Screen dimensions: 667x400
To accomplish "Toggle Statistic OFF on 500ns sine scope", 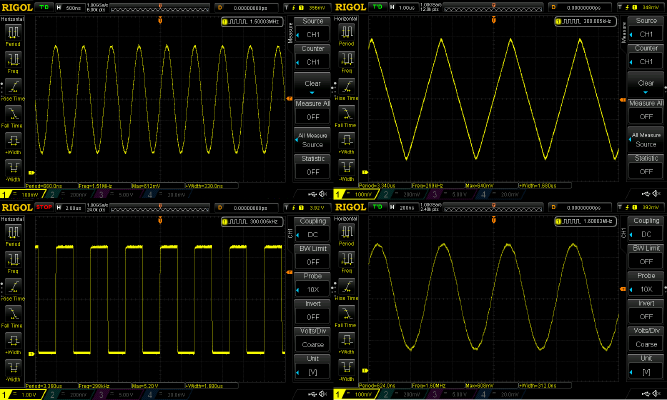I will (313, 167).
